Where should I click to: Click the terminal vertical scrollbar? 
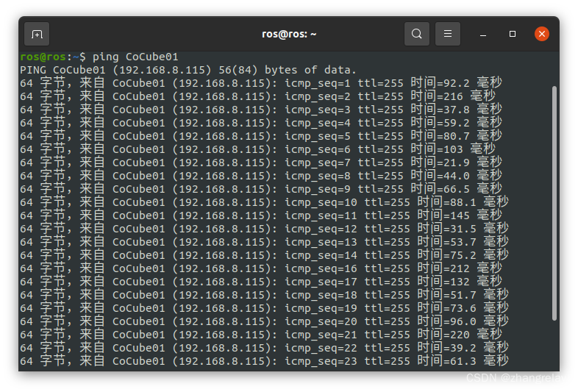point(554,203)
